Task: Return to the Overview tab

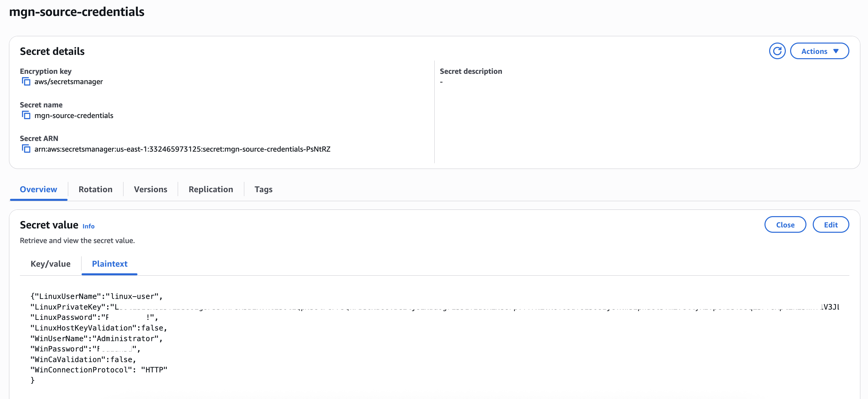Action: pos(38,189)
